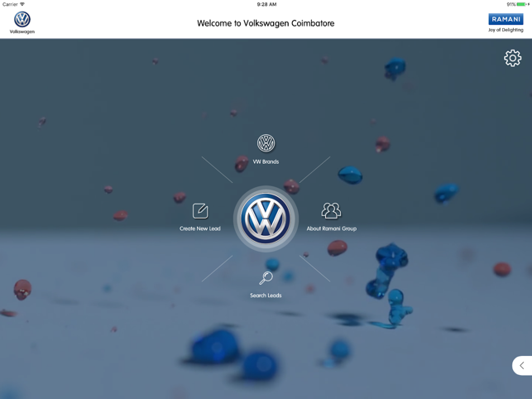Click the 'Search Leads' label
Screen dimensions: 532x399
click(266, 296)
